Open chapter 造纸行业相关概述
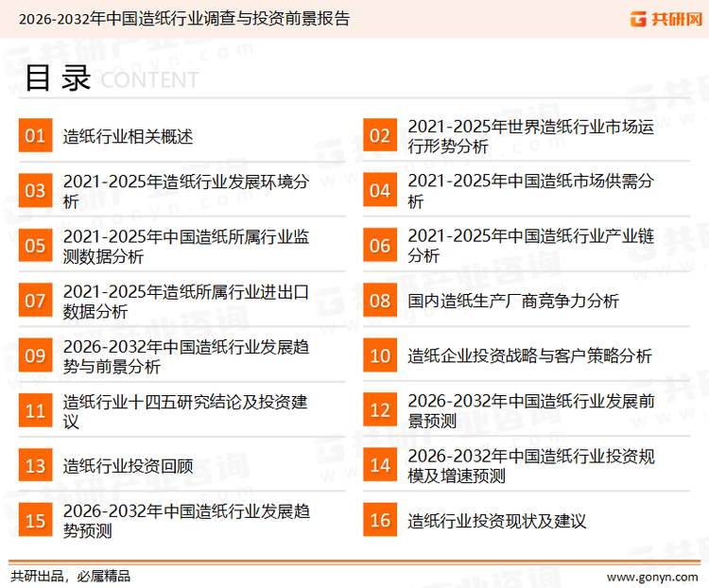Screen dimensions: 709x588 click(x=128, y=136)
